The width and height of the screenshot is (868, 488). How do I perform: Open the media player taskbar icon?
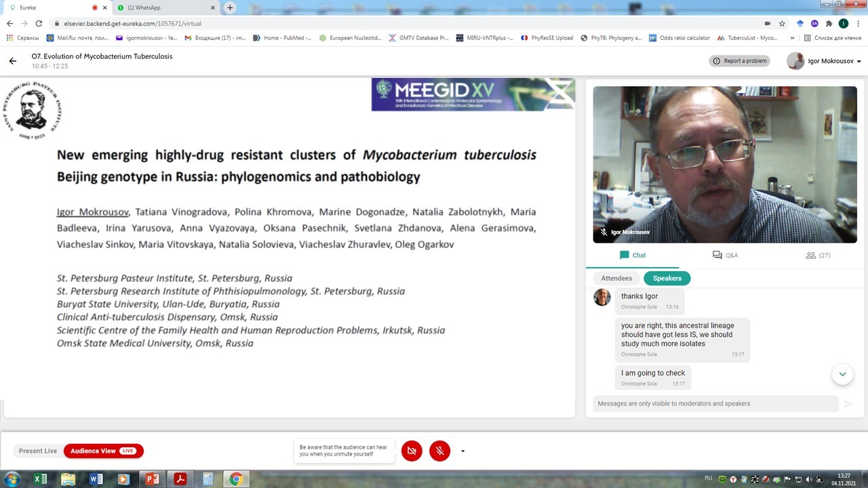pyautogui.click(x=123, y=479)
